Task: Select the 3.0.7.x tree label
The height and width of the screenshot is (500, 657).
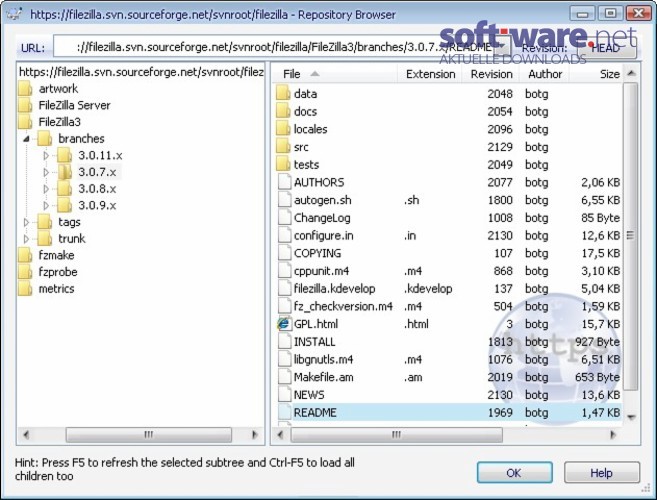Action: [x=98, y=172]
